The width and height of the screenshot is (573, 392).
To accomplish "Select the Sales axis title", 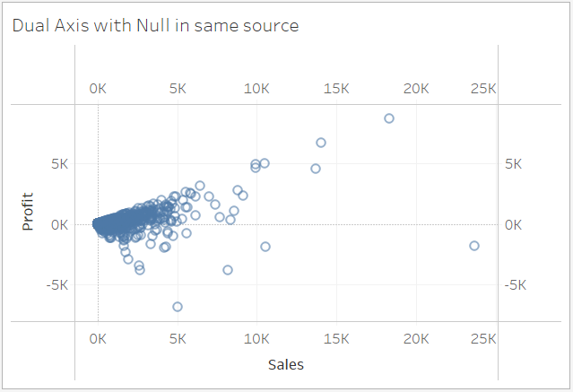I will pos(286,364).
